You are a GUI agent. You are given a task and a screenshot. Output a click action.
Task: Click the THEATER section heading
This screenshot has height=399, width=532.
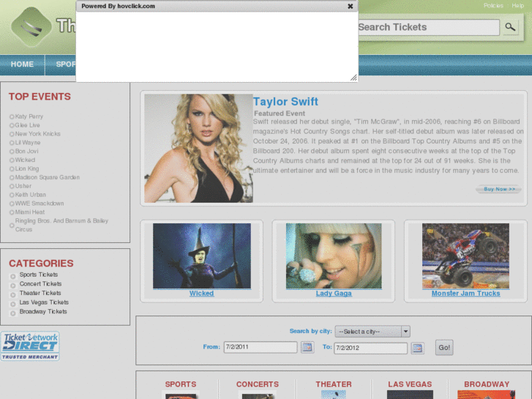[x=334, y=384]
